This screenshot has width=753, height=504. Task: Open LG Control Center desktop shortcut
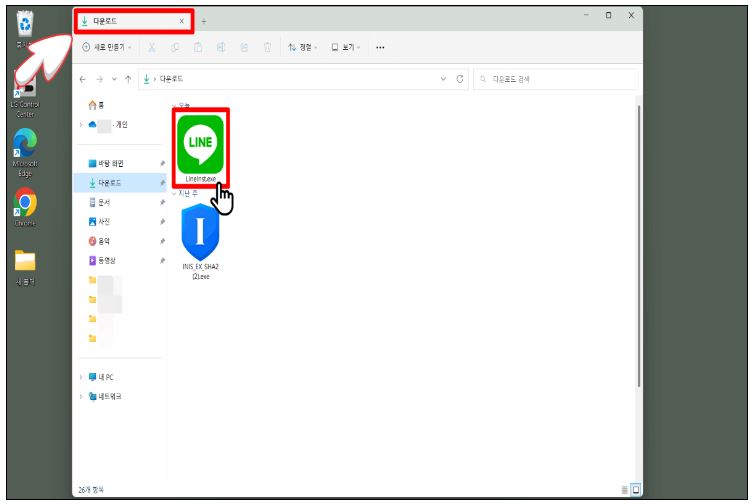click(x=25, y=95)
